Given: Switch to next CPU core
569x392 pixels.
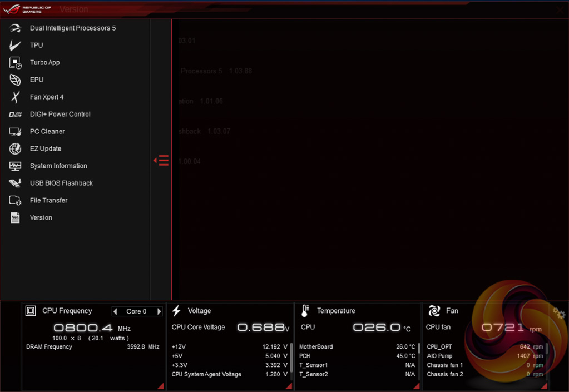Looking at the screenshot, I should [x=159, y=311].
